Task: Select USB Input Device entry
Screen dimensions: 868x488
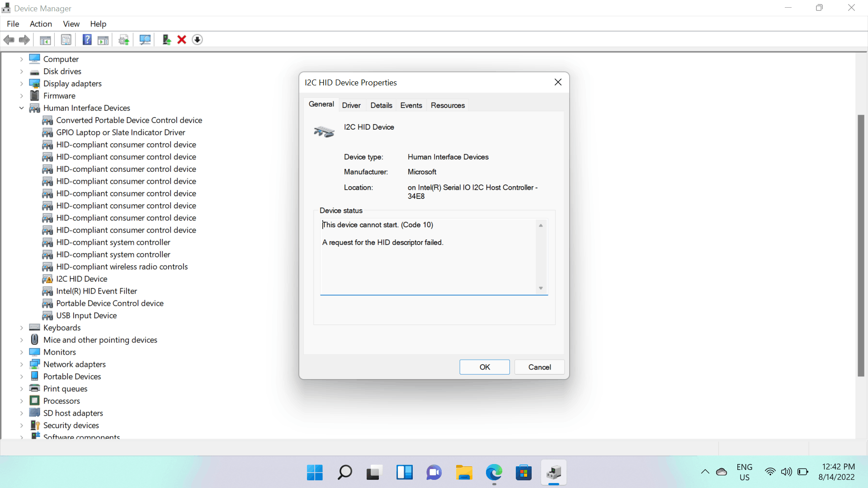Action: pos(86,315)
